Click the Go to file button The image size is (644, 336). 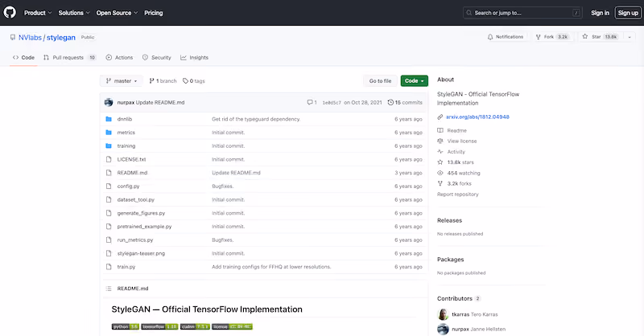[x=380, y=81]
